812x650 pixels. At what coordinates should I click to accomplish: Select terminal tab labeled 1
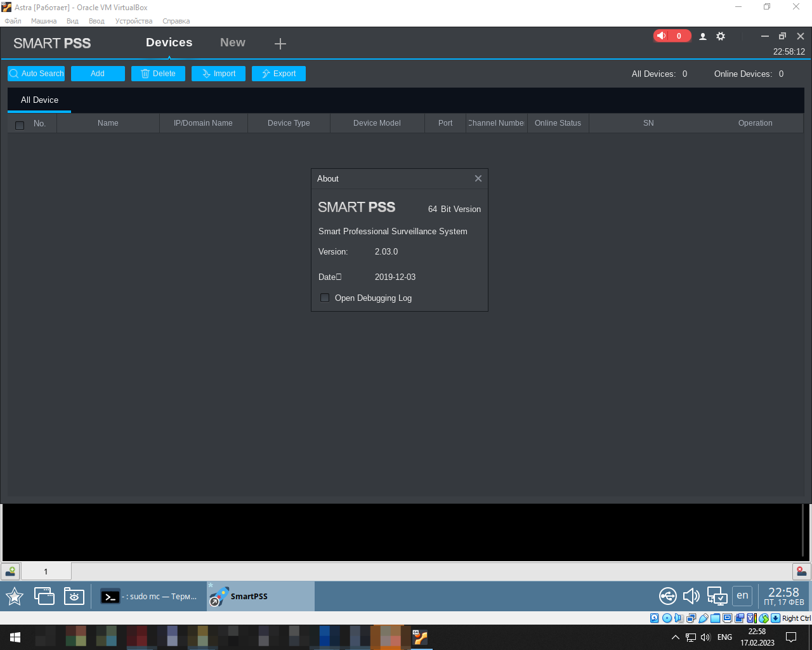[x=46, y=571]
